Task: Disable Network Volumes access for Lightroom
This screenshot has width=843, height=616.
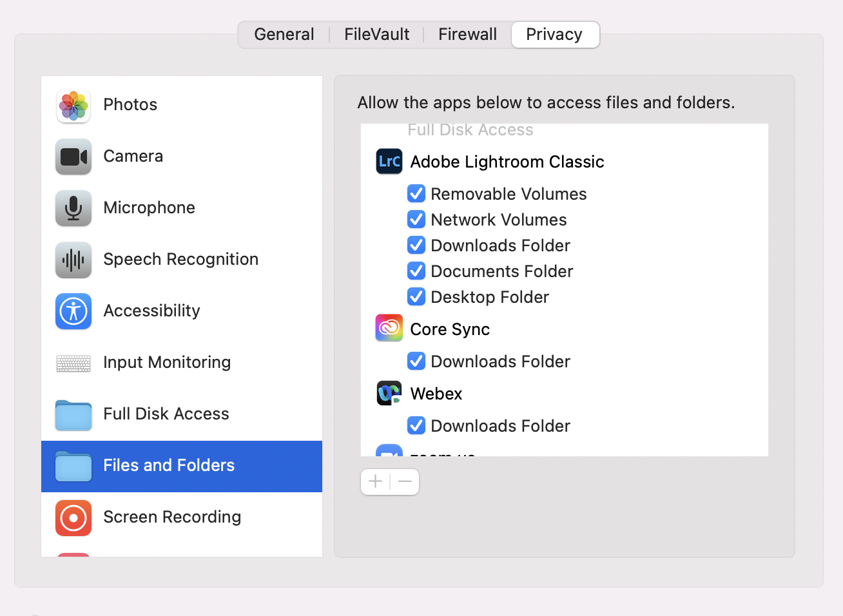Action: (x=416, y=219)
